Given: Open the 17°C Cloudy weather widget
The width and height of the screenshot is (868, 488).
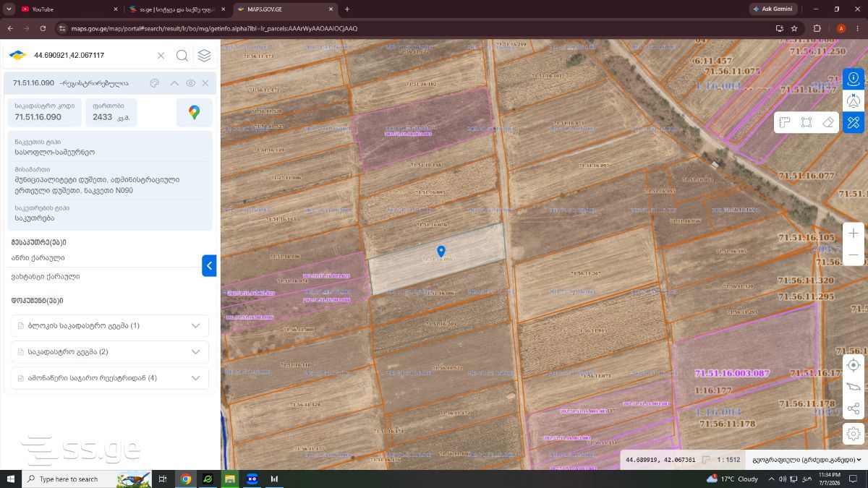Looking at the screenshot, I should pyautogui.click(x=733, y=479).
